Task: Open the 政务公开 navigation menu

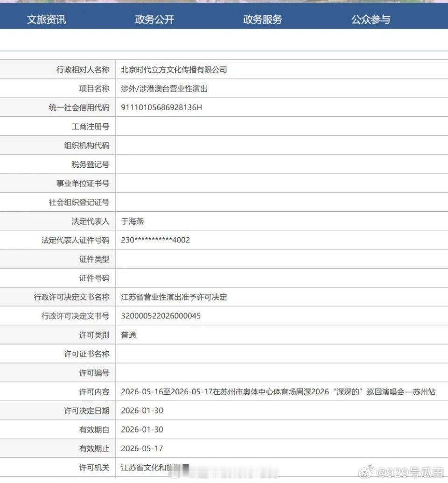Action: point(154,20)
